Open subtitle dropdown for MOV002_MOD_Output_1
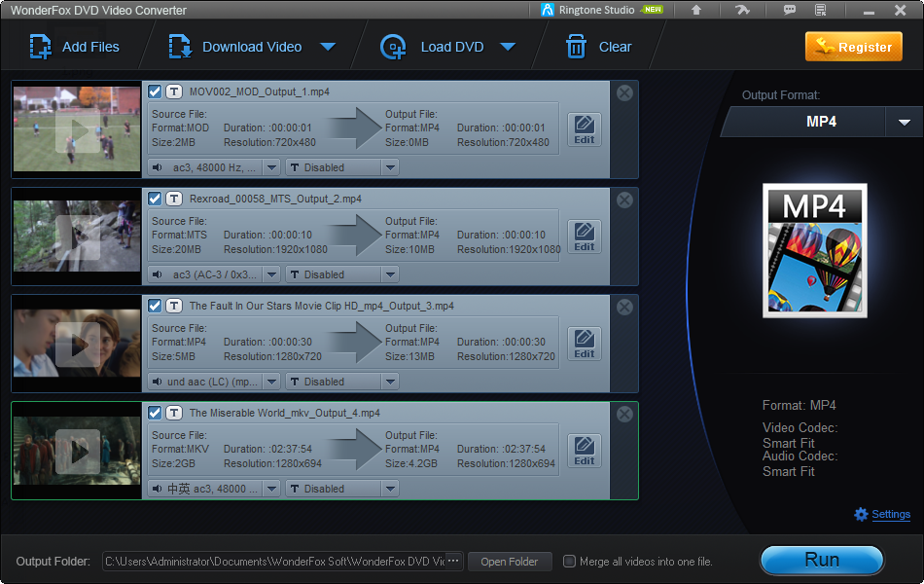This screenshot has height=584, width=924. click(390, 167)
